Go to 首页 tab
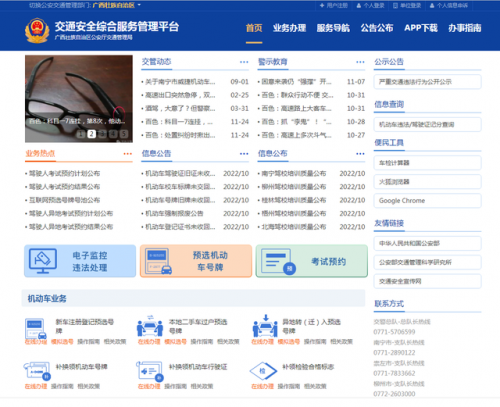Image resolution: width=500 pixels, height=407 pixels. point(254,28)
